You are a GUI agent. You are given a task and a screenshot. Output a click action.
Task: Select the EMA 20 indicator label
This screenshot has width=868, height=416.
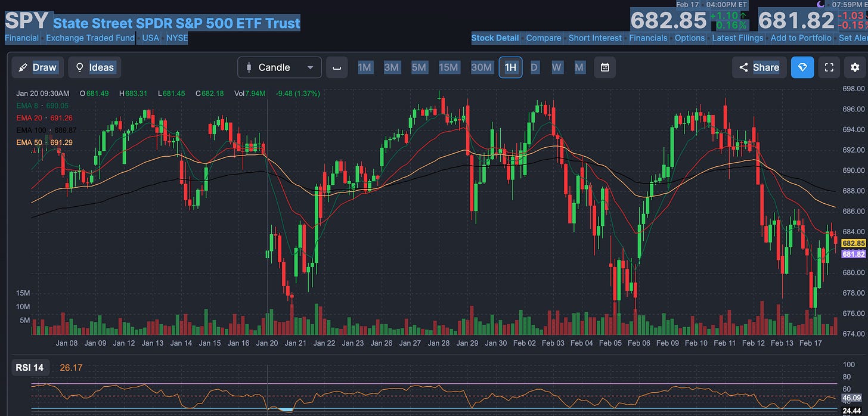[44, 117]
